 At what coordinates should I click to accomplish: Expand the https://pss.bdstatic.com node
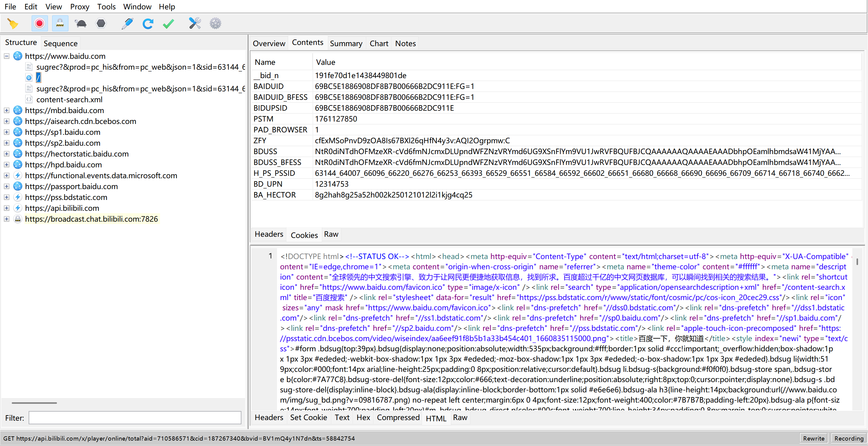click(x=6, y=197)
